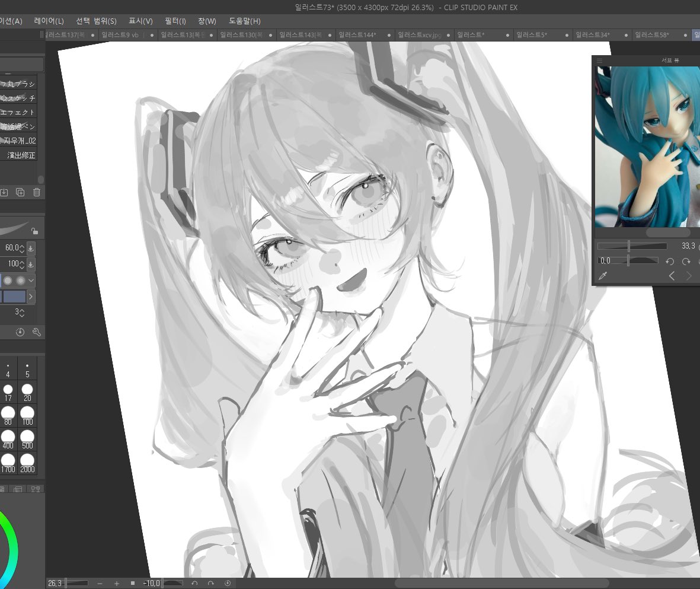
Task: Rotate canvas left in bottom status bar
Action: tap(194, 583)
